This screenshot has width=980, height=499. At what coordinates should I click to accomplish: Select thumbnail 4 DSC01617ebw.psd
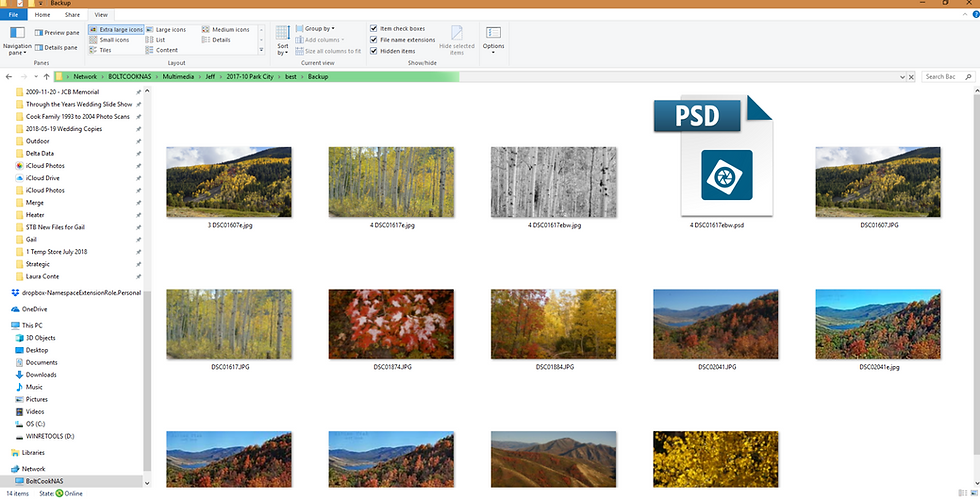coord(716,162)
